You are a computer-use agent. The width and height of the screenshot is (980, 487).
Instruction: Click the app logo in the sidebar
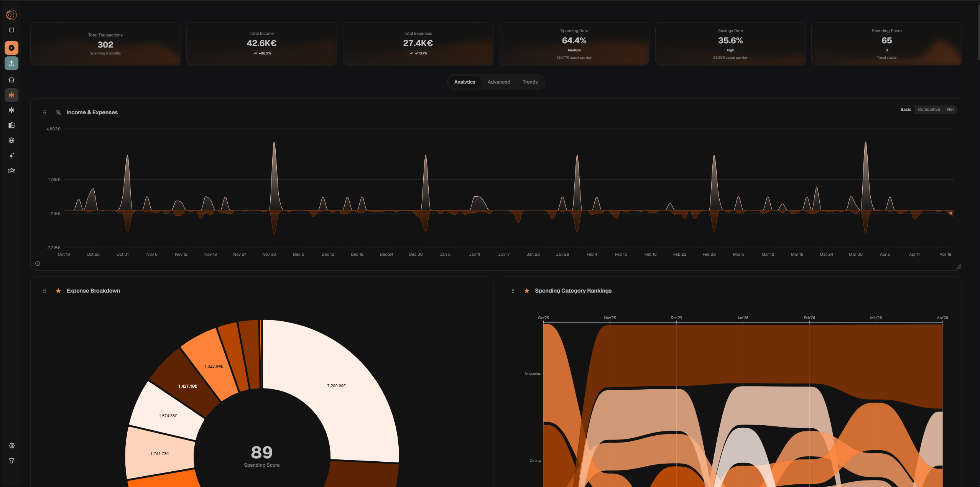click(x=12, y=15)
